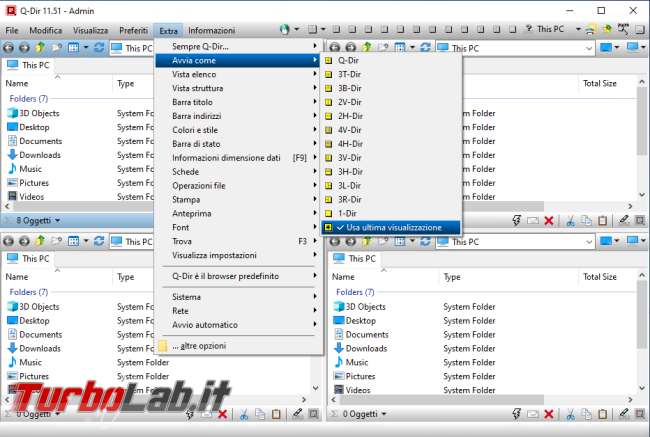
Task: Click paste clipboard icon in top-right status bar
Action: tap(603, 221)
